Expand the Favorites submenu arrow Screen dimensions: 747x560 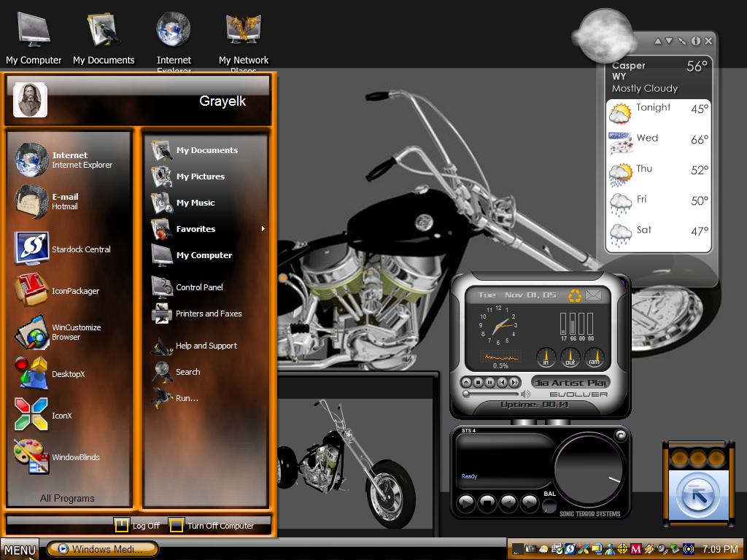[x=263, y=228]
